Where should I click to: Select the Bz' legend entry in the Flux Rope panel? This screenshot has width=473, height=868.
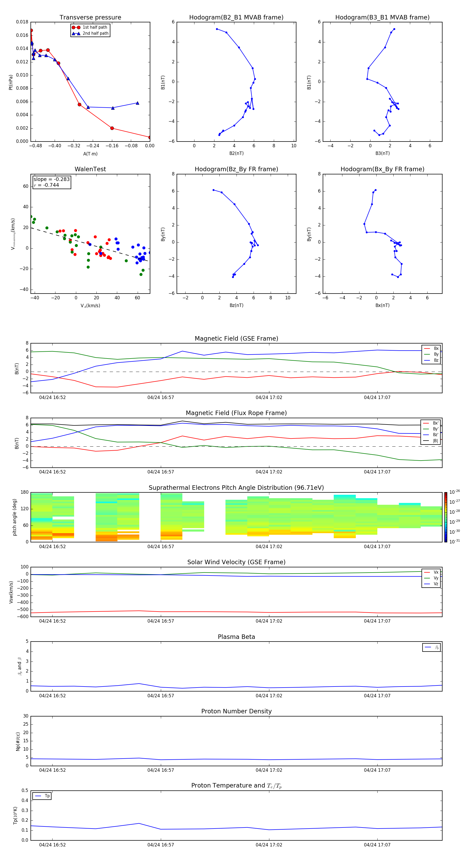click(x=431, y=435)
